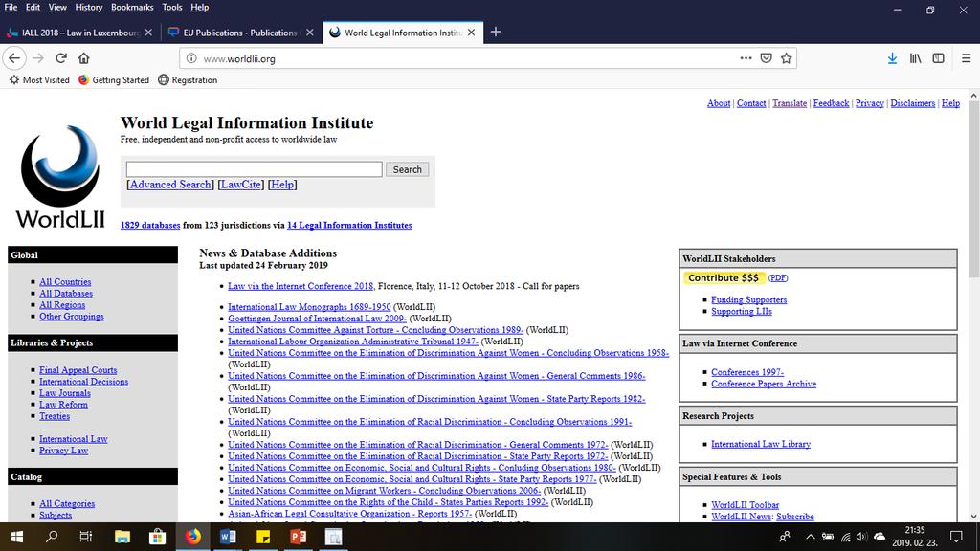Image resolution: width=980 pixels, height=551 pixels.
Task: Close the EU Publications tab
Action: point(309,33)
